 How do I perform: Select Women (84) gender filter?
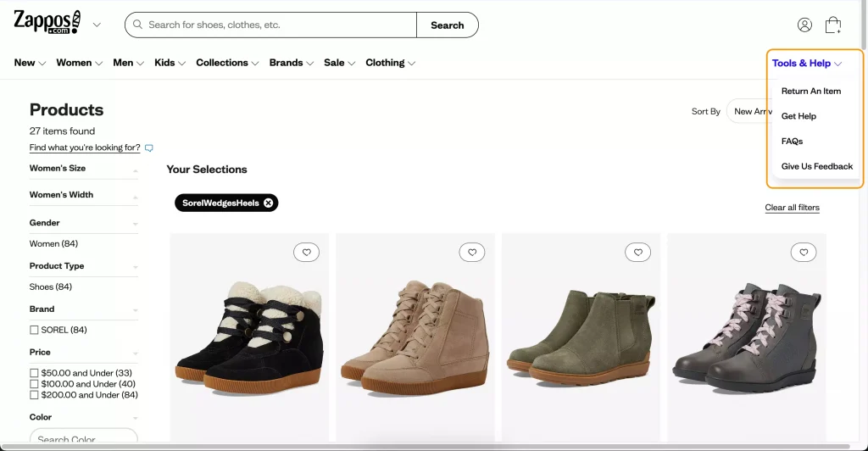[x=53, y=243]
